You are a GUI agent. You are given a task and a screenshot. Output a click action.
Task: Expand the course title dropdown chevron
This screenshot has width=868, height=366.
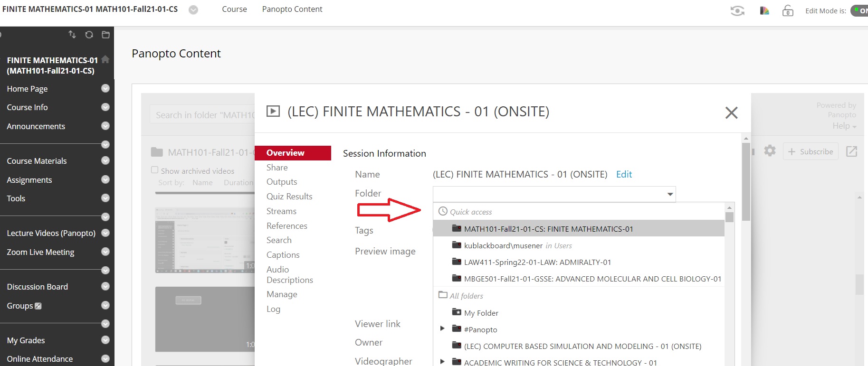193,10
